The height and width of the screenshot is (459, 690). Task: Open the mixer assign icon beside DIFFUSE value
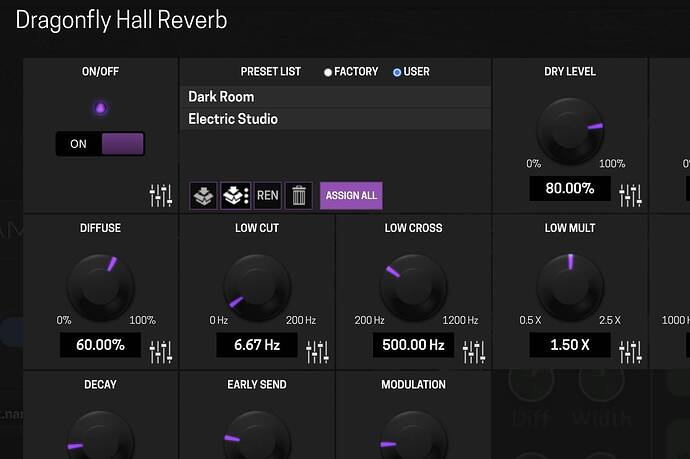161,352
